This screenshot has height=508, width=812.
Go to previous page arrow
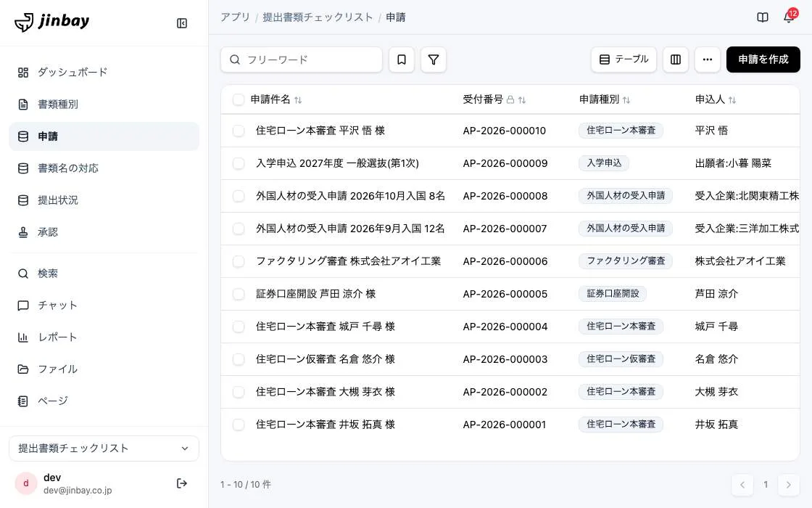742,485
